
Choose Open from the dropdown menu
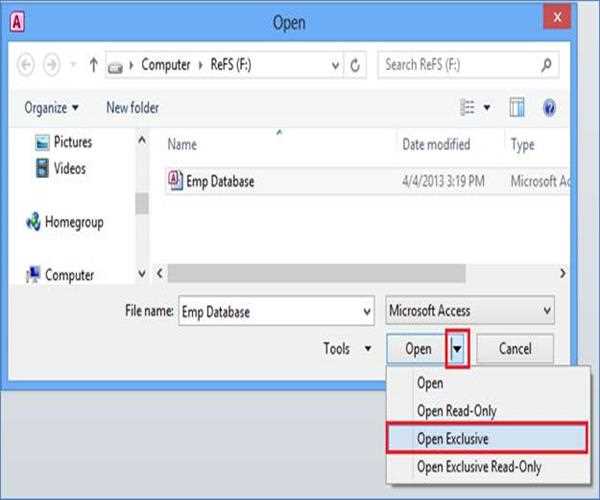(488, 383)
